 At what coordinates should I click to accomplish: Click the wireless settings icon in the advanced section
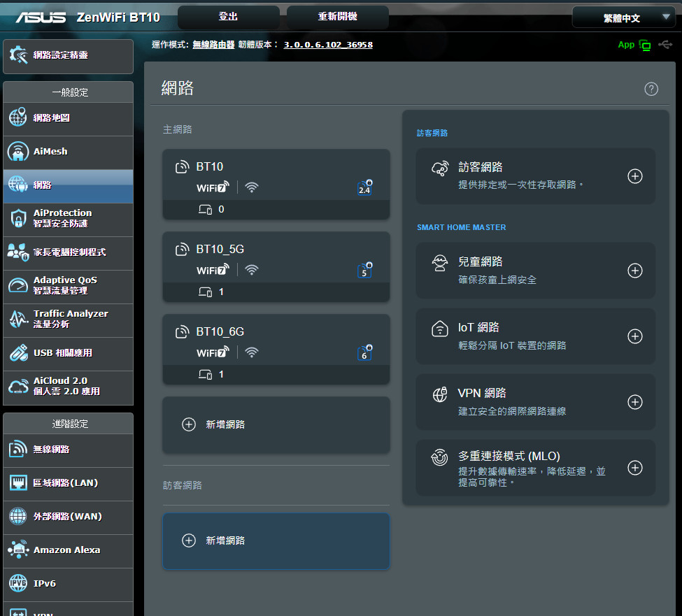pos(17,449)
